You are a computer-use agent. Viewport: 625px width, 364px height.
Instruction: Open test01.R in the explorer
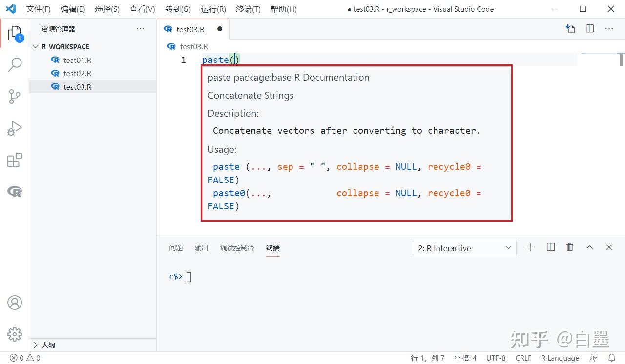pos(77,61)
